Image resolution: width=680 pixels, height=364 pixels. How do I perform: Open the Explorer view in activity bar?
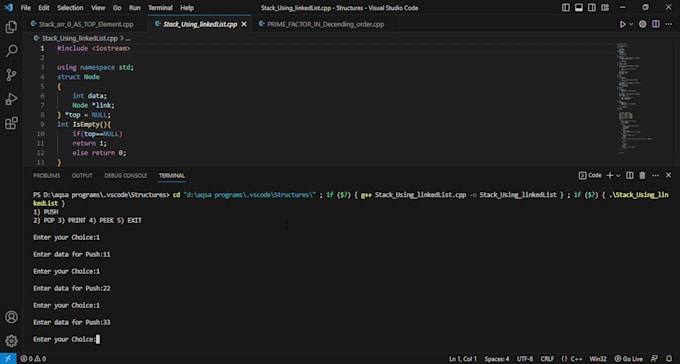(x=11, y=27)
